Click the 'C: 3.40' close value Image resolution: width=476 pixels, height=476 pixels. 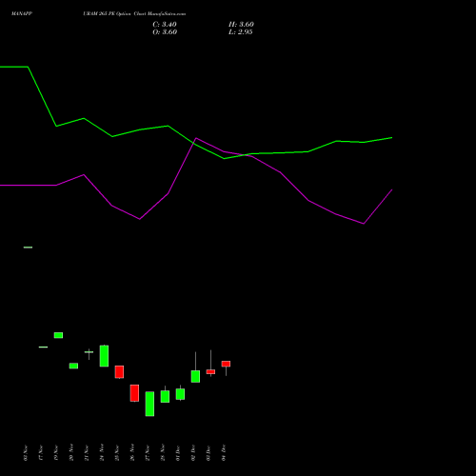click(x=165, y=25)
